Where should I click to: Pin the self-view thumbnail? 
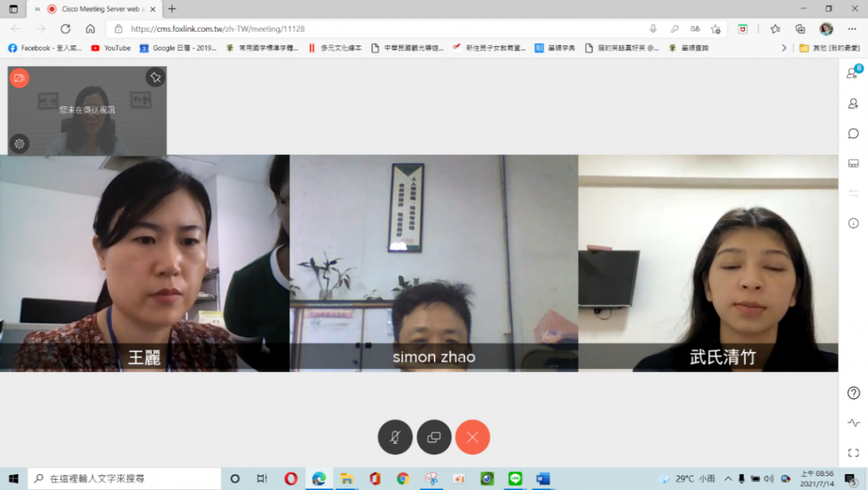pyautogui.click(x=155, y=77)
